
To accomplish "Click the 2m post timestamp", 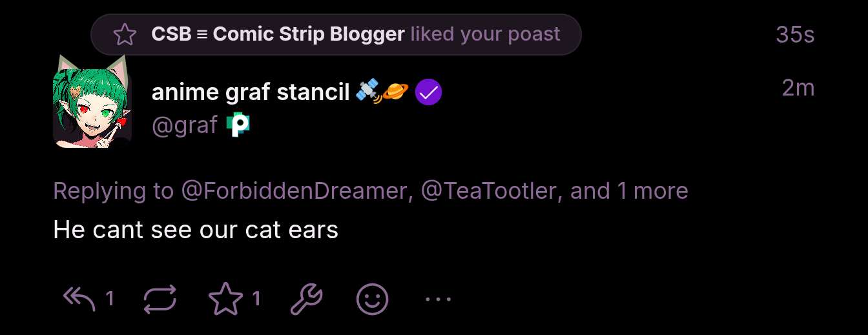I will 798,88.
